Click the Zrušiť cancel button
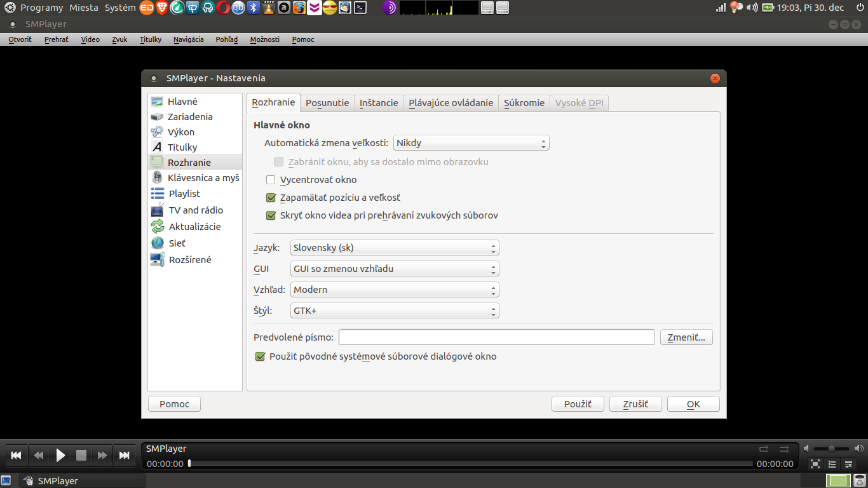Image resolution: width=868 pixels, height=488 pixels. click(x=635, y=404)
